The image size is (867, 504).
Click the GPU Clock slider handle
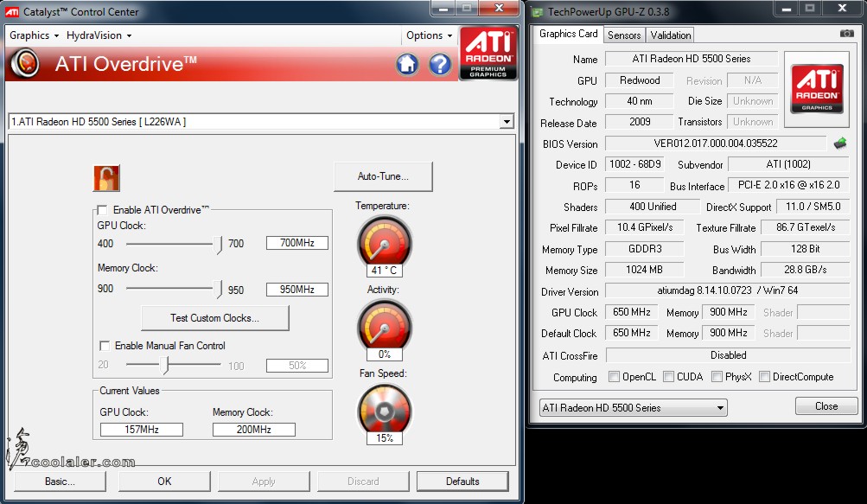219,244
